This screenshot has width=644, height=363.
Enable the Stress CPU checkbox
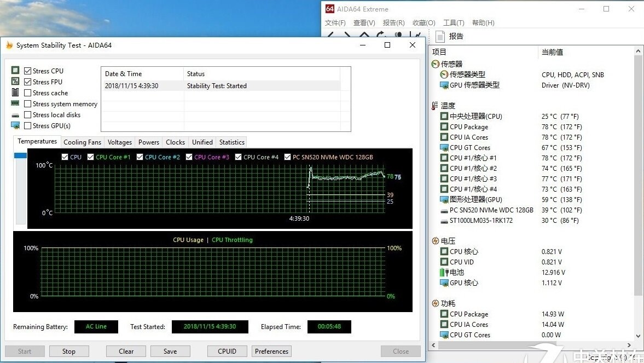[x=27, y=71]
